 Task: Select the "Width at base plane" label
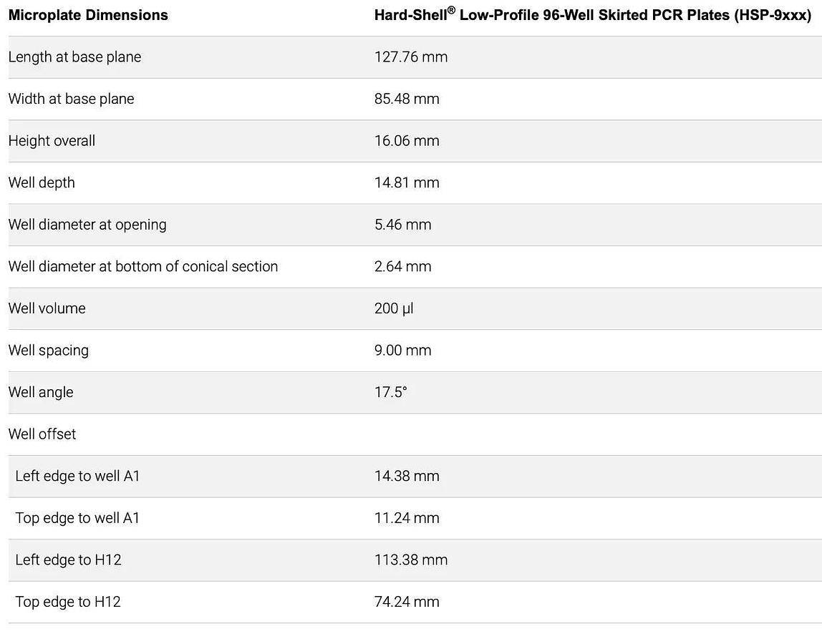click(x=71, y=99)
